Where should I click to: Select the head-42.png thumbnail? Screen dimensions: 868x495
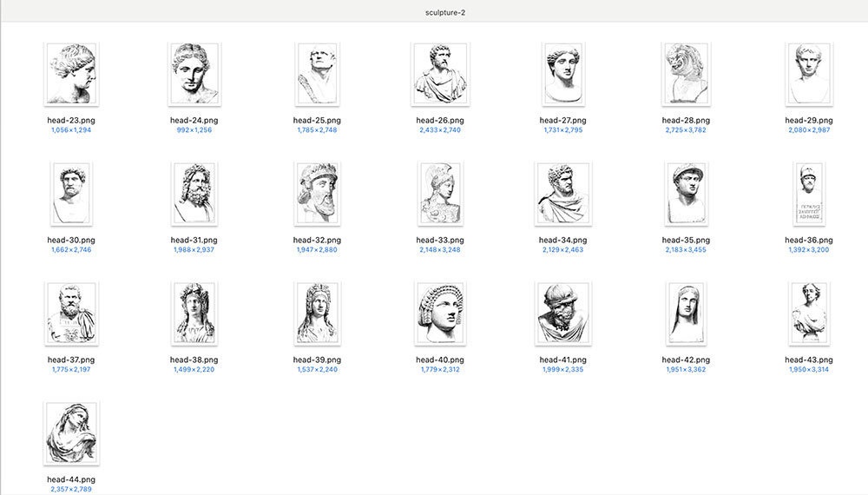[x=686, y=314]
